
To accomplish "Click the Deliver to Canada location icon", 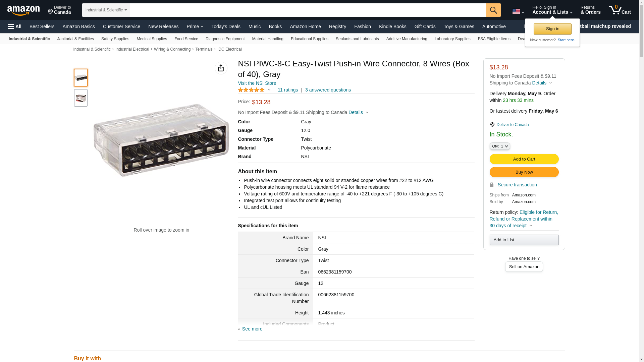I will (492, 125).
